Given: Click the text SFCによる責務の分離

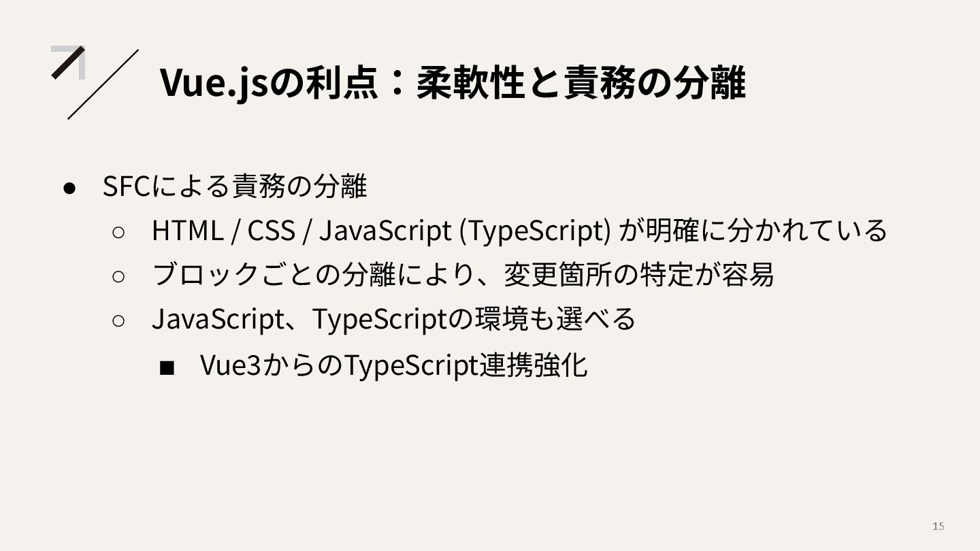Looking at the screenshot, I should coord(235,186).
